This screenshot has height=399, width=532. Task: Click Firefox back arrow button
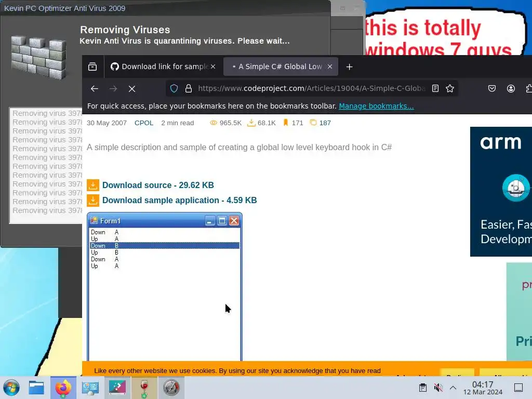[x=95, y=88]
